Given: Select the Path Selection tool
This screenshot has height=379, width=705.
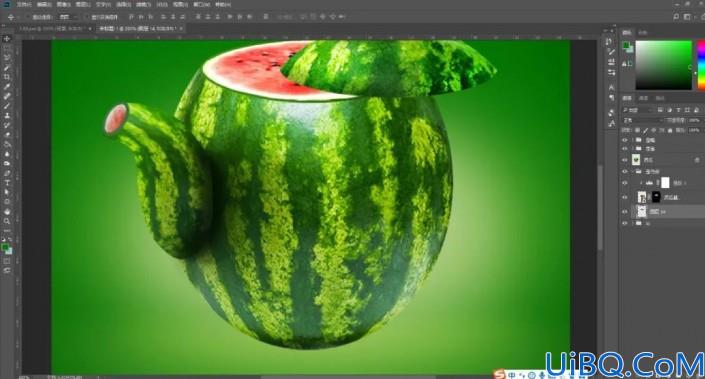Looking at the screenshot, I should coord(7,192).
